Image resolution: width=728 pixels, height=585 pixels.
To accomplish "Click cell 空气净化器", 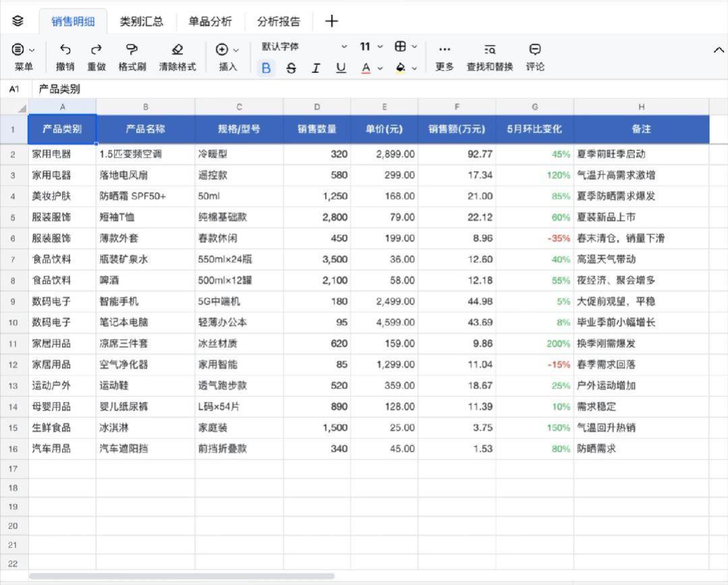I will pos(146,365).
